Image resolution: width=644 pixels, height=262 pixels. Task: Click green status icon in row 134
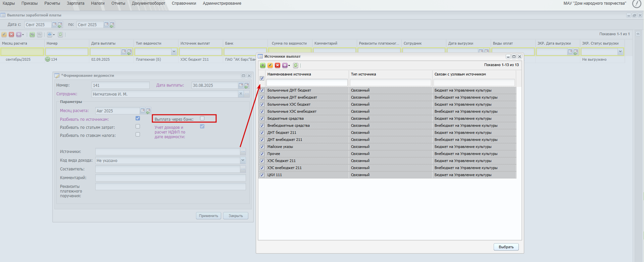48,59
